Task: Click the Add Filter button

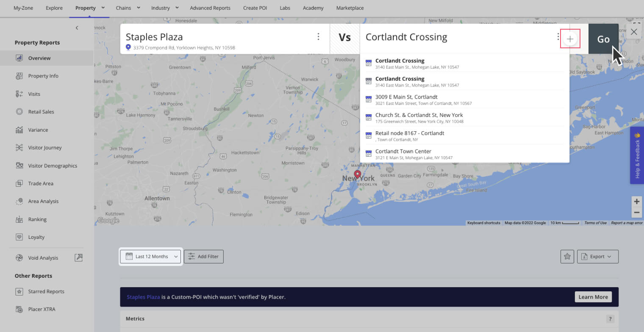Action: (203, 257)
